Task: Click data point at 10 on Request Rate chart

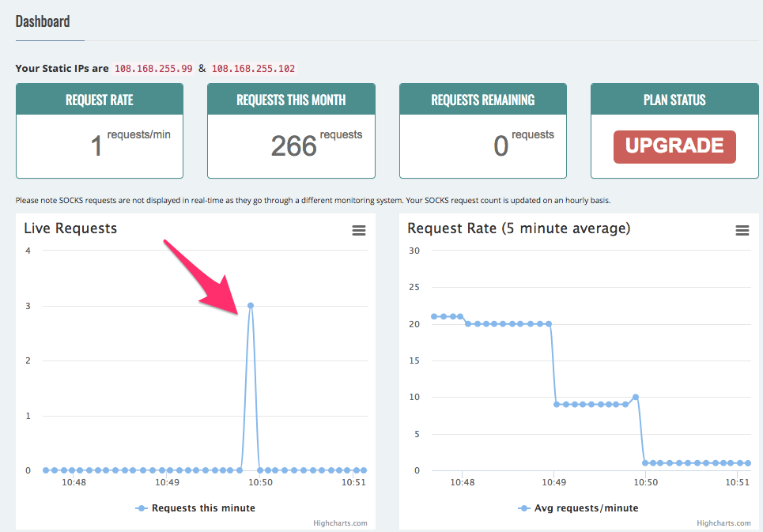Action: click(636, 397)
